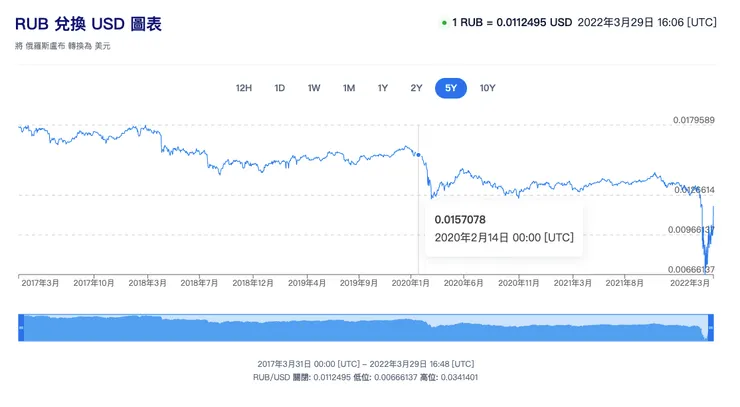Click the right range slider handle
The image size is (740, 407).
pos(712,327)
